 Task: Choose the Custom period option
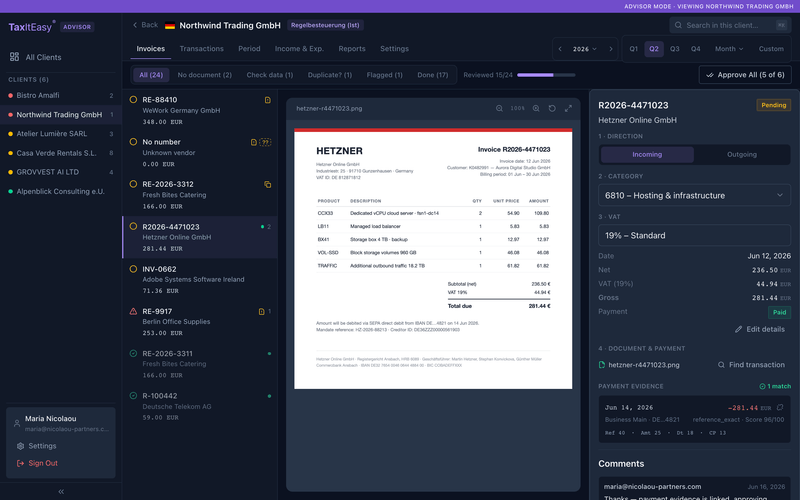(x=771, y=49)
